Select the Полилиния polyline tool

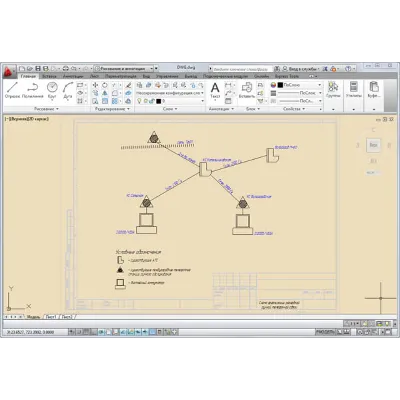pyautogui.click(x=33, y=90)
